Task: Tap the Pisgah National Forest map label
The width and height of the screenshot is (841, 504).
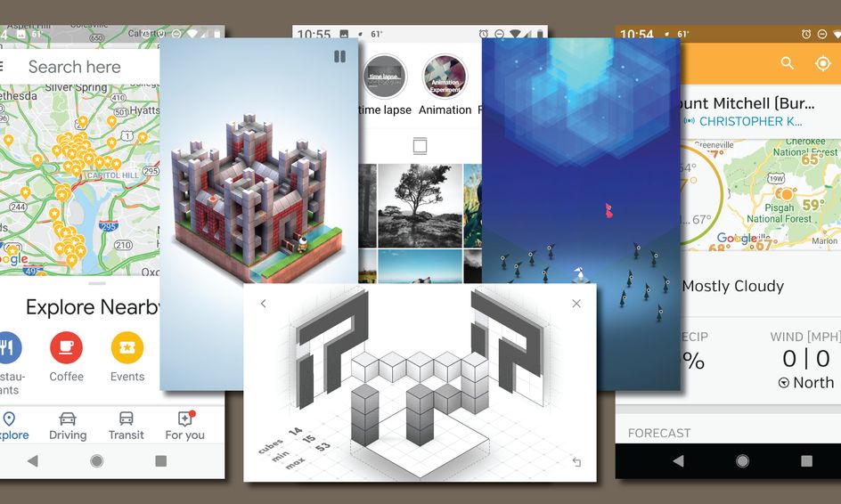Action: [780, 214]
